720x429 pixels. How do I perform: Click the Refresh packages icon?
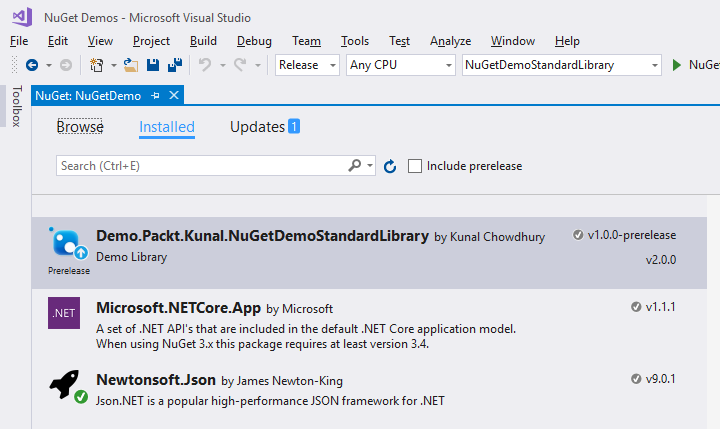pos(390,166)
